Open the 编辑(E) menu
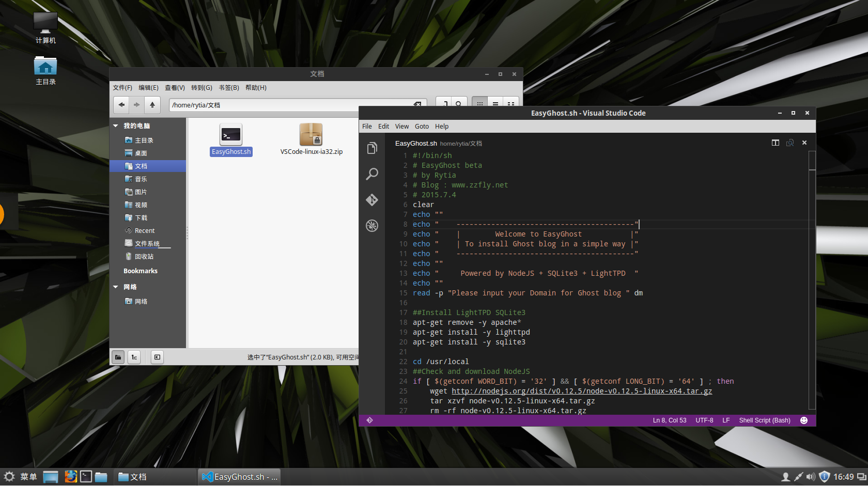The image size is (868, 486). 148,88
